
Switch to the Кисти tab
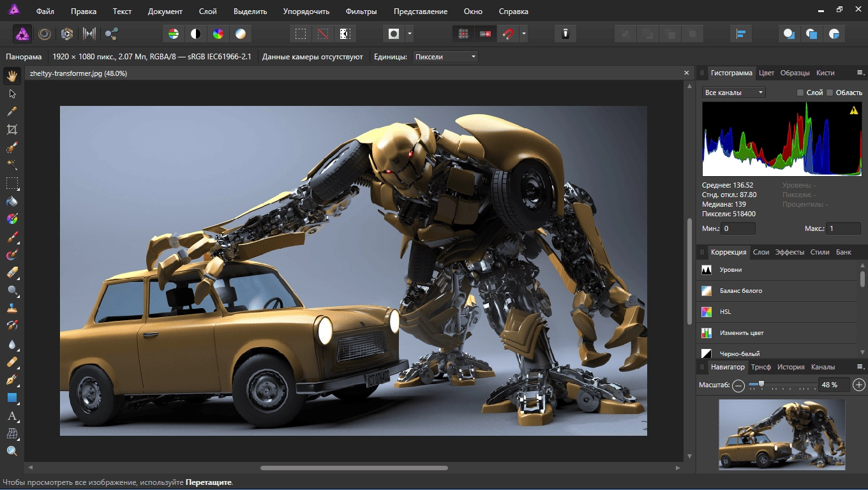[x=825, y=73]
